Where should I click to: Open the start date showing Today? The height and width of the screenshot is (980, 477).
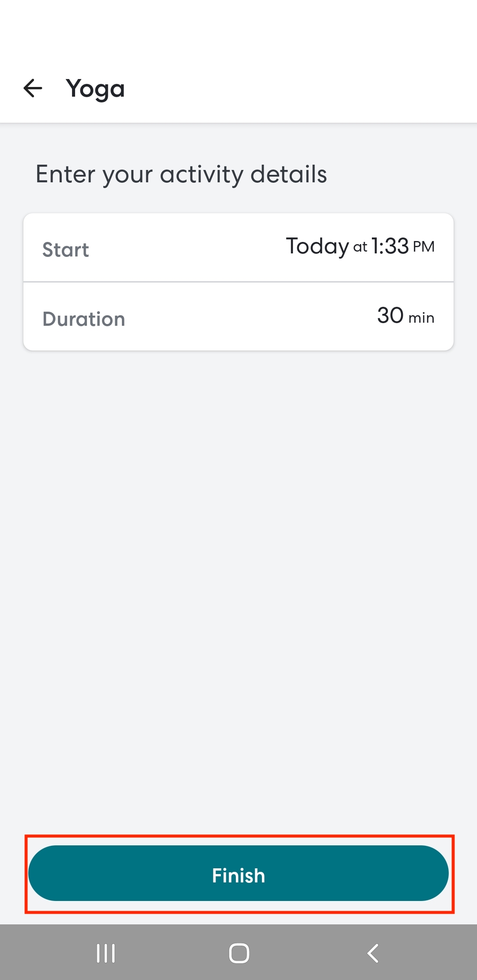click(x=317, y=246)
